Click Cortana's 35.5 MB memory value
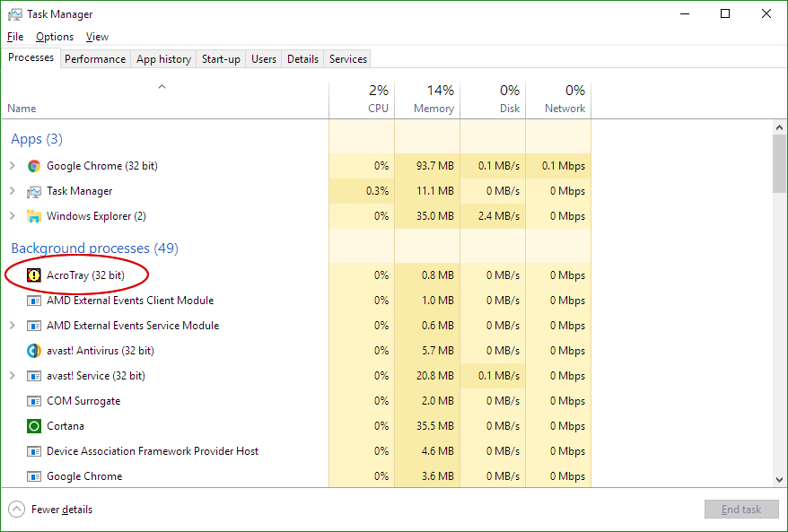The image size is (788, 532). coord(434,426)
